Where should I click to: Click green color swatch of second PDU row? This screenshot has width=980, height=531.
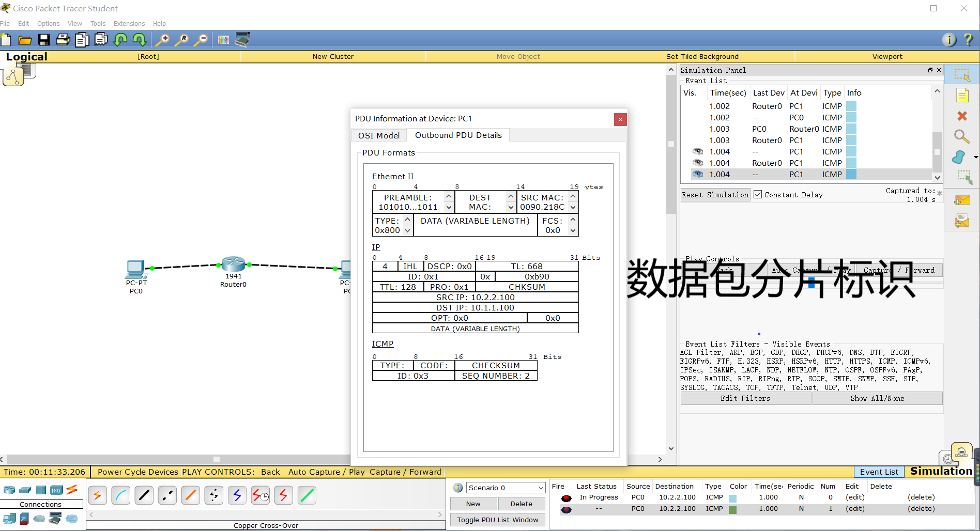732,509
